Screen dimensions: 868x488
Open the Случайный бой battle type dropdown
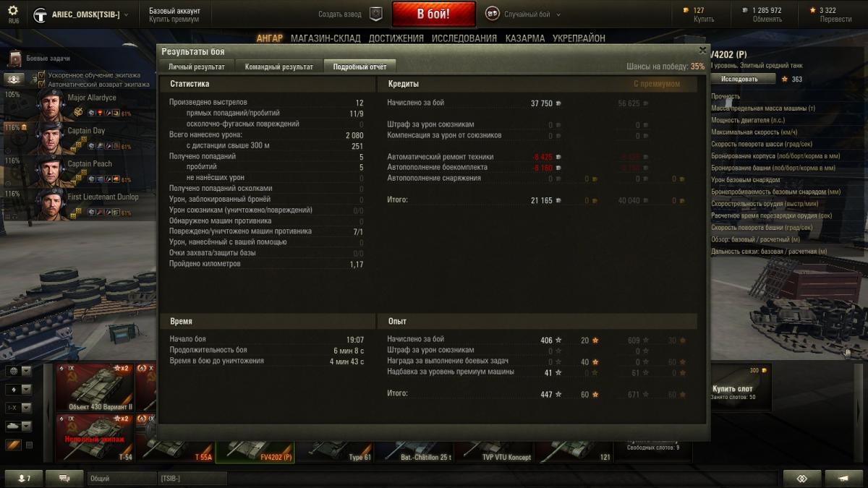point(523,14)
